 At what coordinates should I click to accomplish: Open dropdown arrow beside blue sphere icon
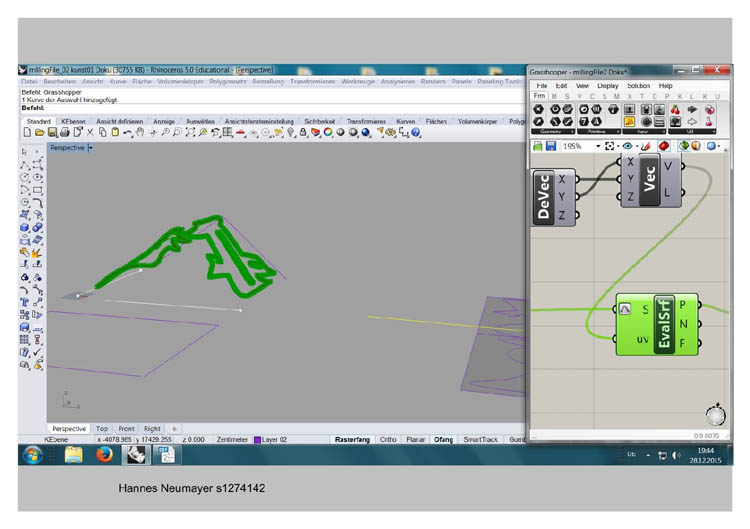pyautogui.click(x=719, y=146)
